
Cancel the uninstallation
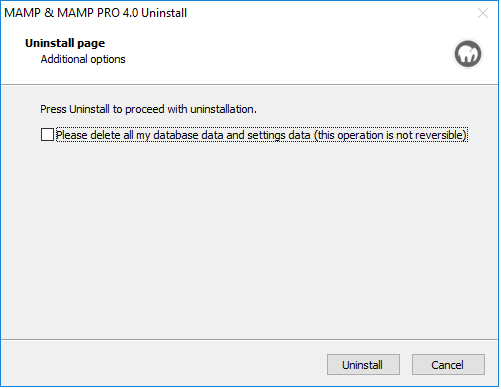click(x=448, y=365)
